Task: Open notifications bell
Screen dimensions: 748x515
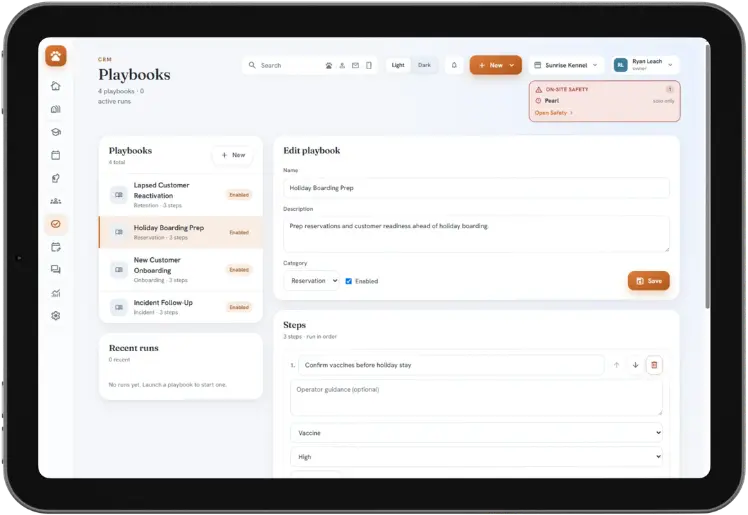Action: pyautogui.click(x=454, y=65)
